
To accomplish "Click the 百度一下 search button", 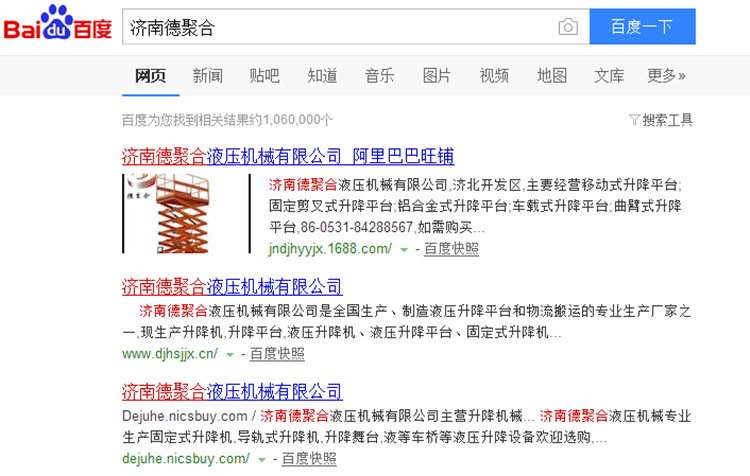I will (642, 26).
